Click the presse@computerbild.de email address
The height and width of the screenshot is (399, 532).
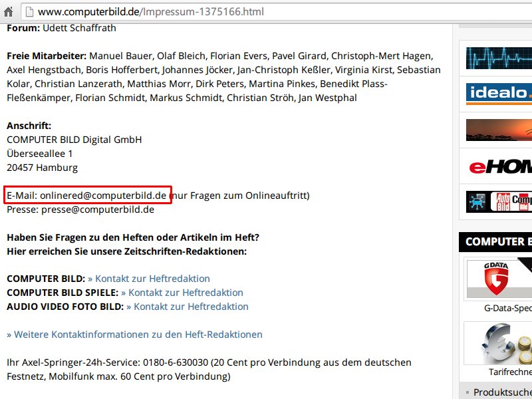pos(98,209)
